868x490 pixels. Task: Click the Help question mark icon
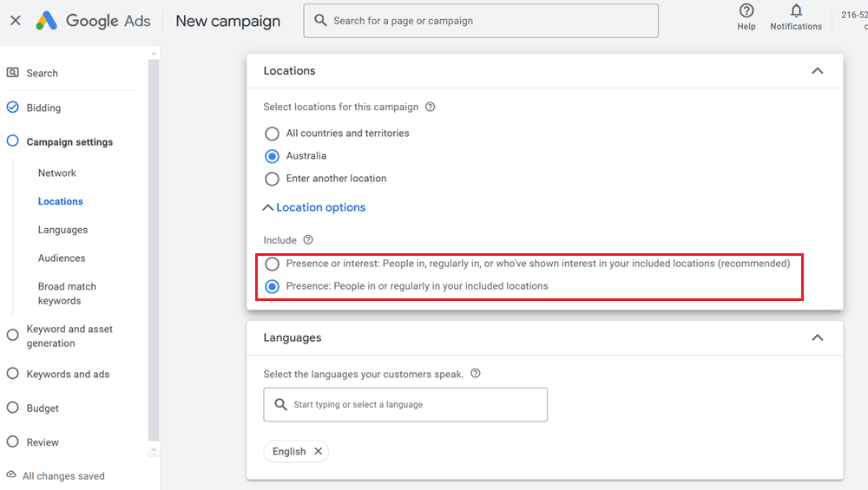point(746,11)
